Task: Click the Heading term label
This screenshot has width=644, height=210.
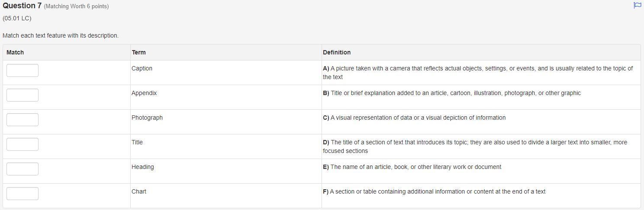Action: (143, 167)
